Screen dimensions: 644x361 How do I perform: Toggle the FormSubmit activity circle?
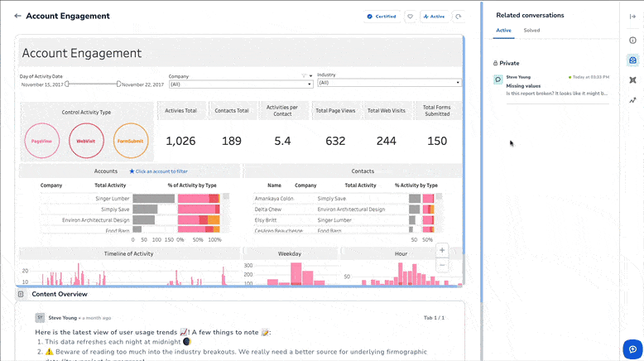coord(130,141)
